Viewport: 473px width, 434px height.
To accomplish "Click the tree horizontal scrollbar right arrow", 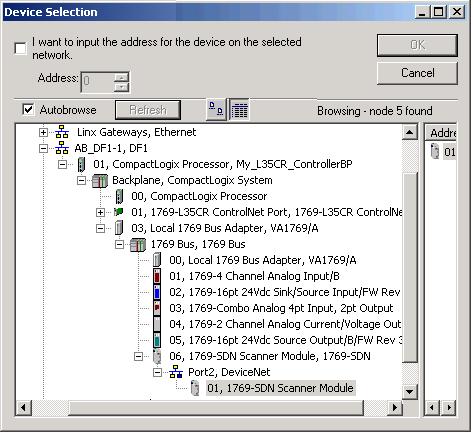I will coord(395,407).
